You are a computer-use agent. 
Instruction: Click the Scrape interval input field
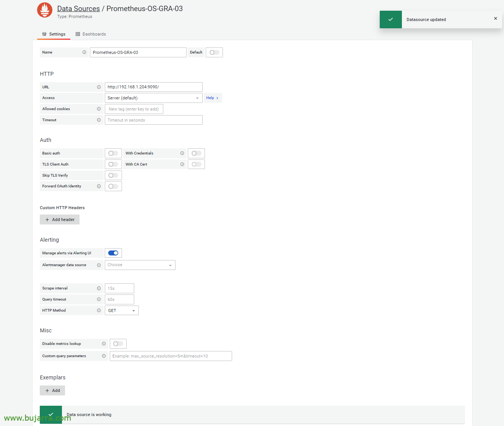pyautogui.click(x=119, y=288)
